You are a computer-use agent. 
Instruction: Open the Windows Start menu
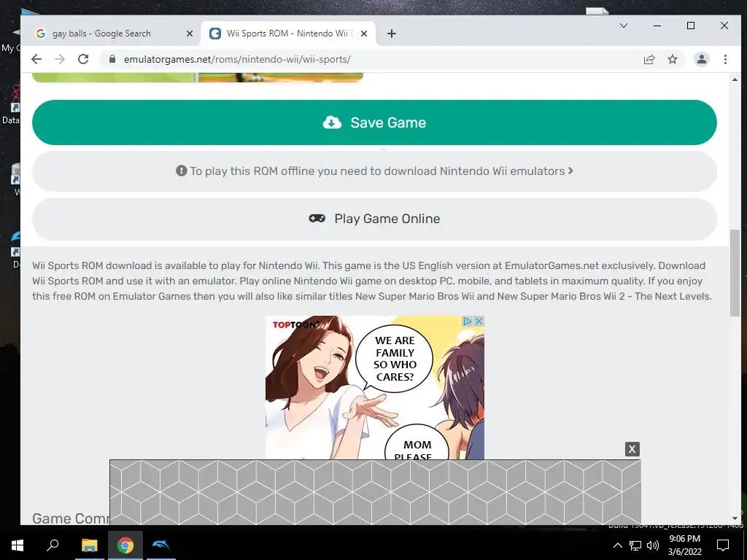[x=18, y=545]
